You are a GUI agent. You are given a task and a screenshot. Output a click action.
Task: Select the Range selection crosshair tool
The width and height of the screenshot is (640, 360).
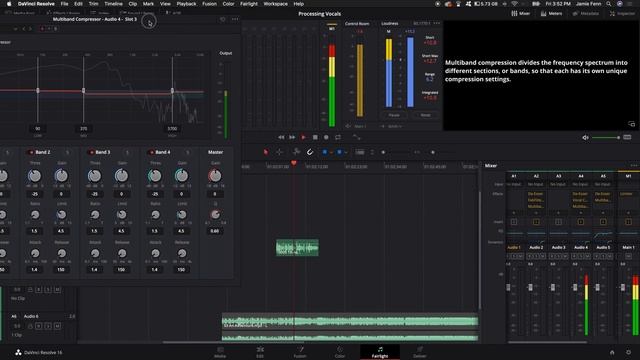point(279,152)
